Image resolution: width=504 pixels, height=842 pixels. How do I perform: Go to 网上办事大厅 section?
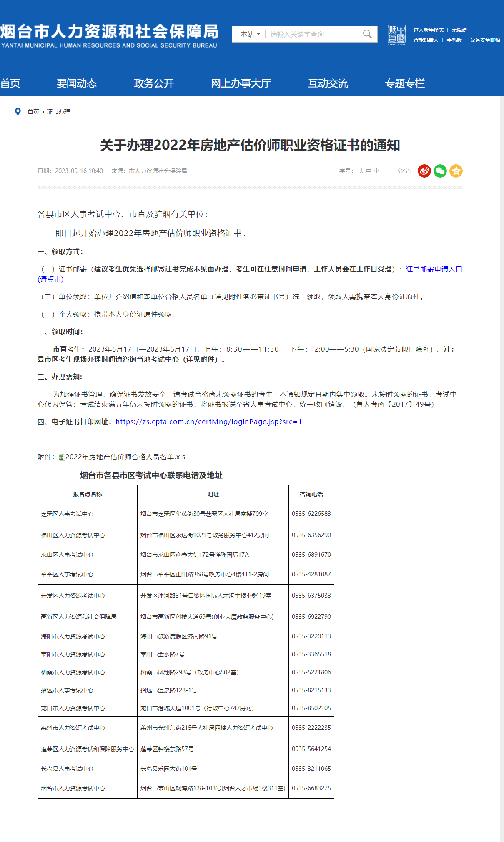click(241, 83)
